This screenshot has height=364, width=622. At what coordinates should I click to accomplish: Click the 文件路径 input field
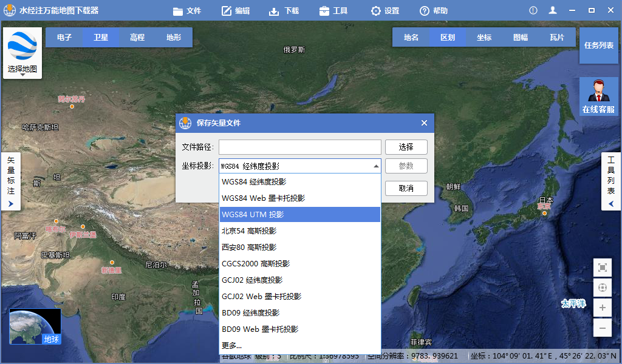tap(300, 147)
